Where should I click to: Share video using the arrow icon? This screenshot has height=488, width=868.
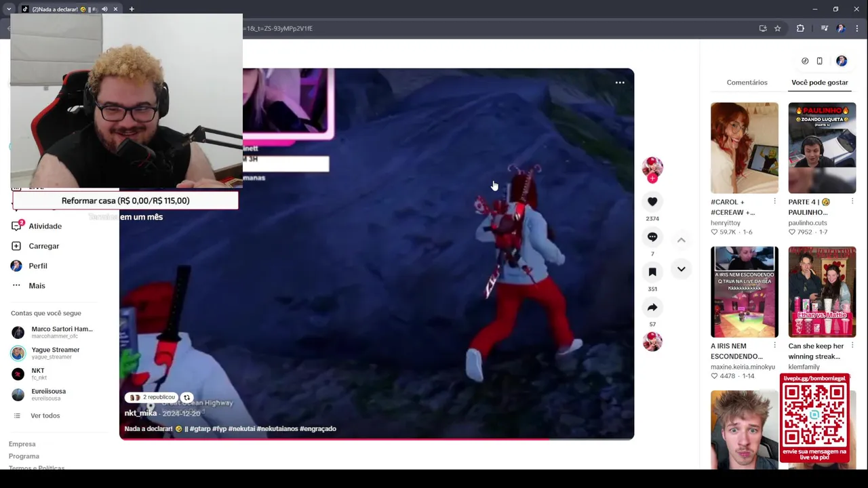point(652,307)
